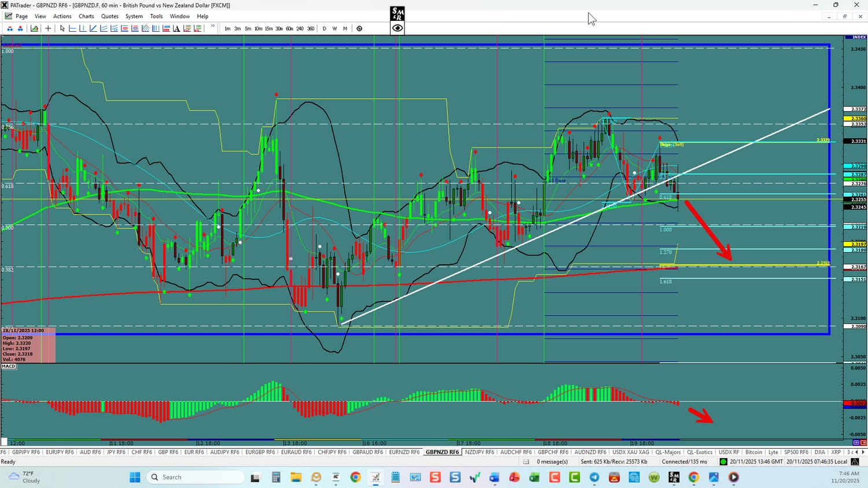
Task: Toggle the eye visibility icon below SMR logo
Action: [398, 28]
